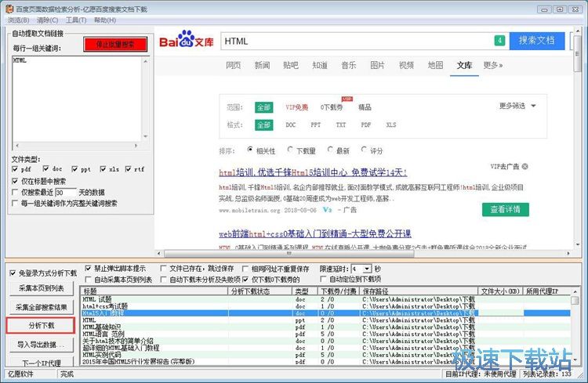
Task: Switch to the 网页 tab
Action: 234,65
